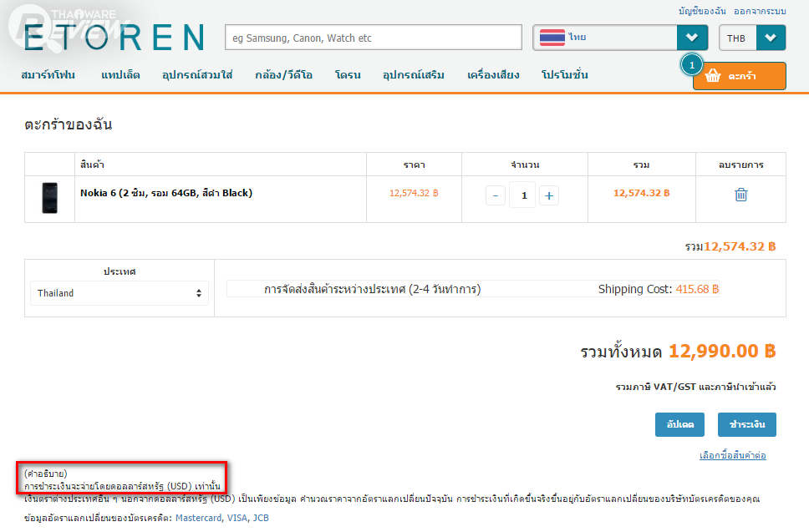This screenshot has height=532, width=809.
Task: Click the ตะกร้าของฉัน page heading
Action: 68,124
